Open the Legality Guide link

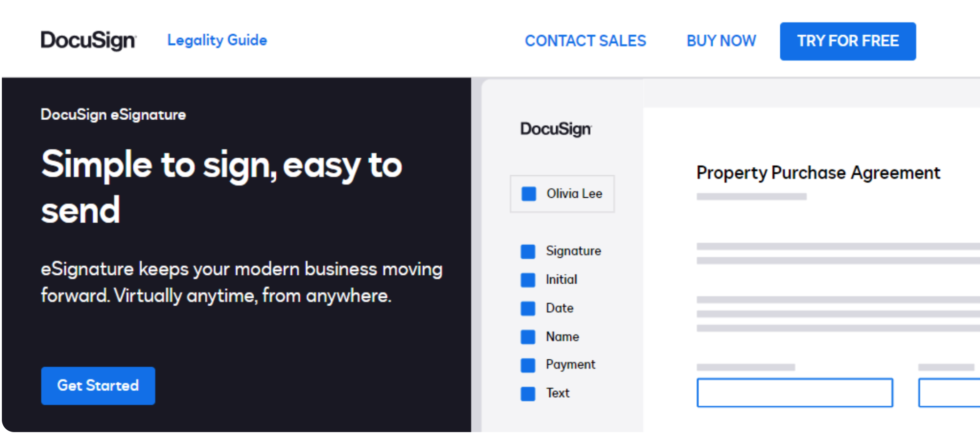(217, 40)
